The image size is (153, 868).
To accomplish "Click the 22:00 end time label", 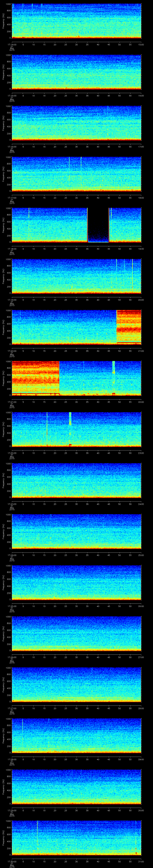I will click(x=141, y=402).
